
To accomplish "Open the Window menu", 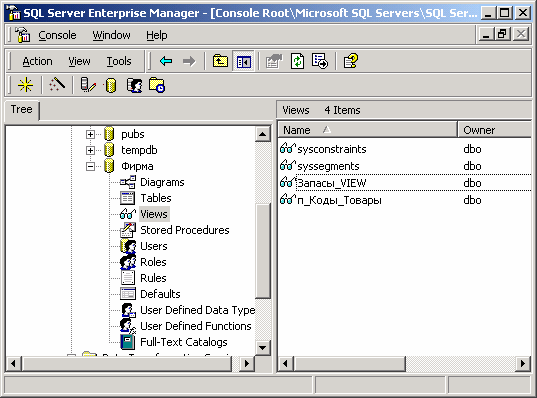I will click(x=111, y=35).
